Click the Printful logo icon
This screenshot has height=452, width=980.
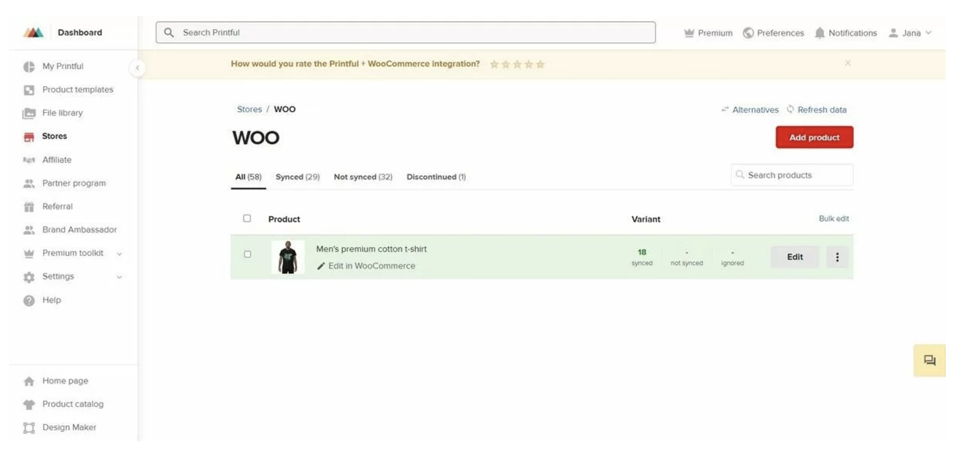[x=34, y=32]
